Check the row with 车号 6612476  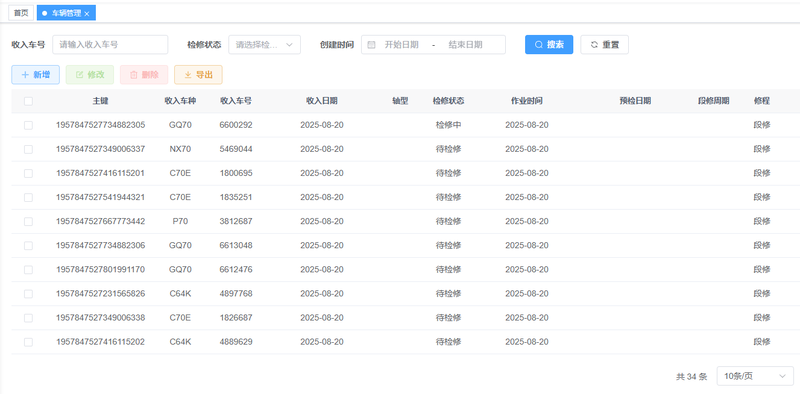(28, 269)
